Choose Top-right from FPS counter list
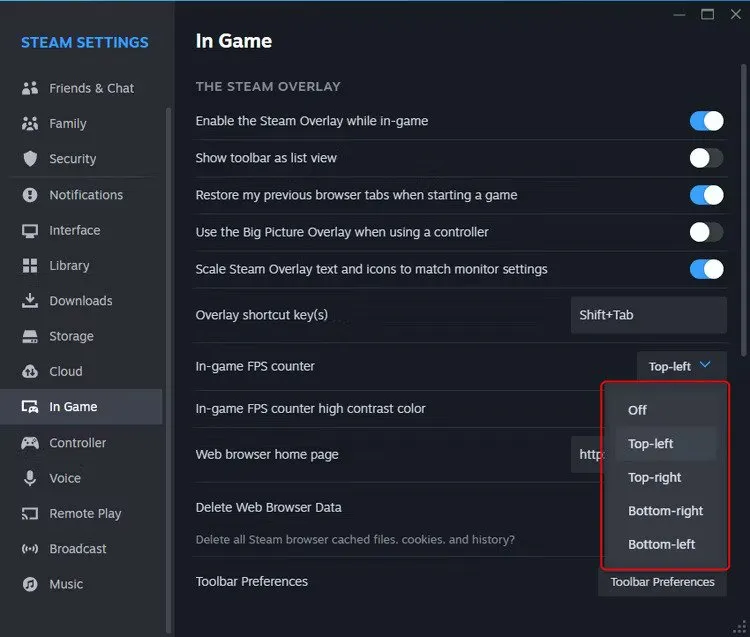Viewport: 750px width, 637px height. [654, 477]
